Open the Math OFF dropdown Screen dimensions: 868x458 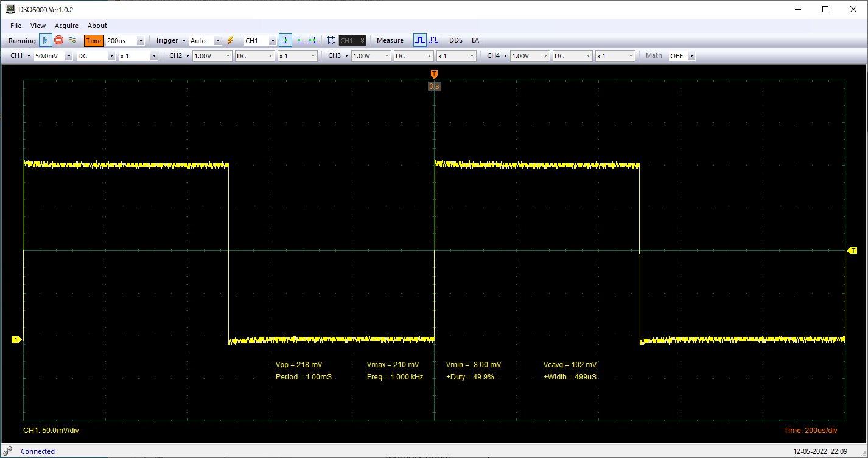click(x=691, y=56)
